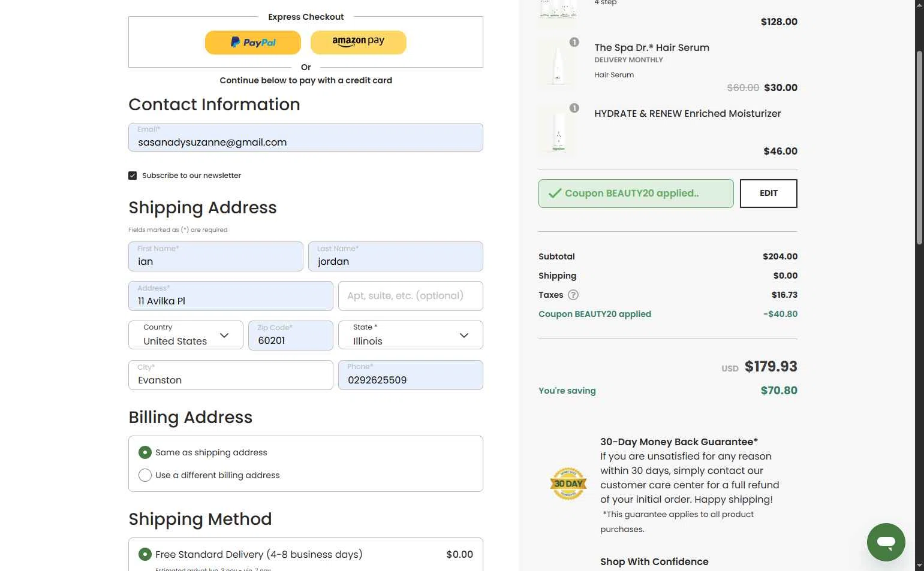Screen dimensions: 924x571
Task: Click the Moisturizer price $46.00
Action: pos(780,152)
